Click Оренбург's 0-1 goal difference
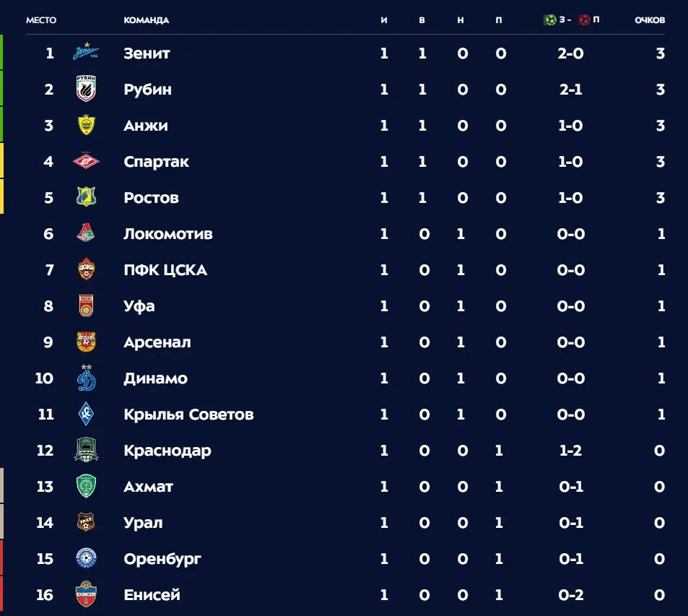 pyautogui.click(x=570, y=559)
